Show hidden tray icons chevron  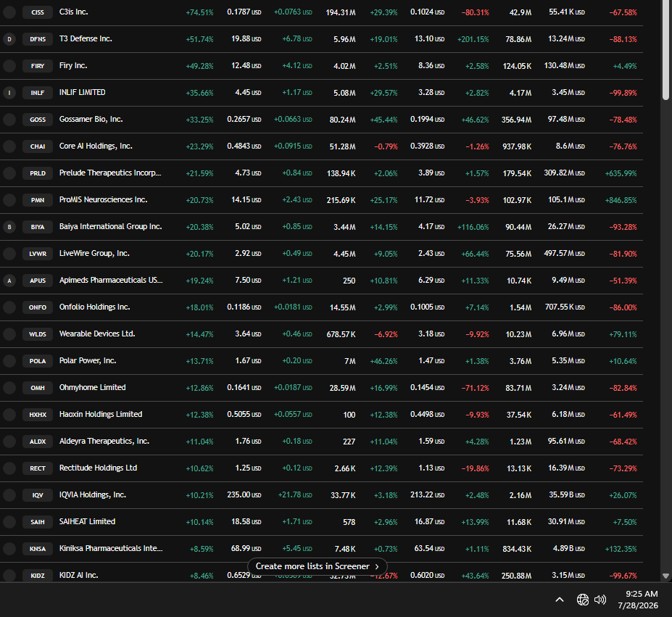(560, 600)
